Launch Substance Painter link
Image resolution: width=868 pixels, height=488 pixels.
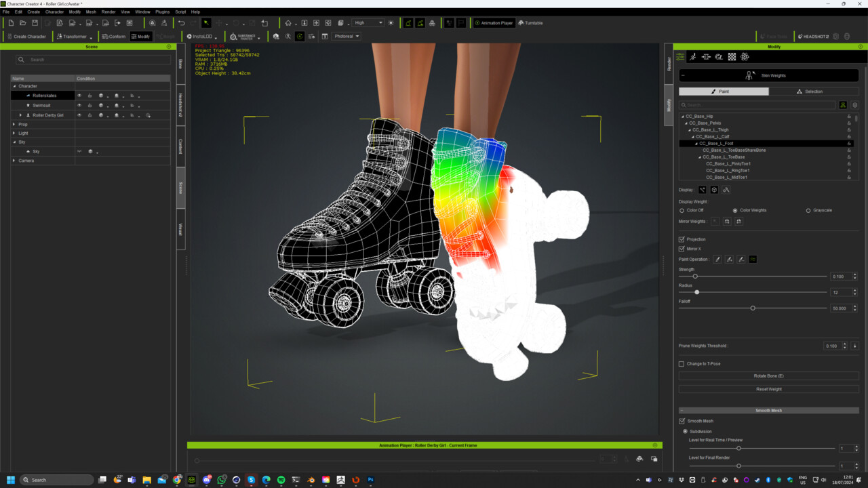click(245, 37)
